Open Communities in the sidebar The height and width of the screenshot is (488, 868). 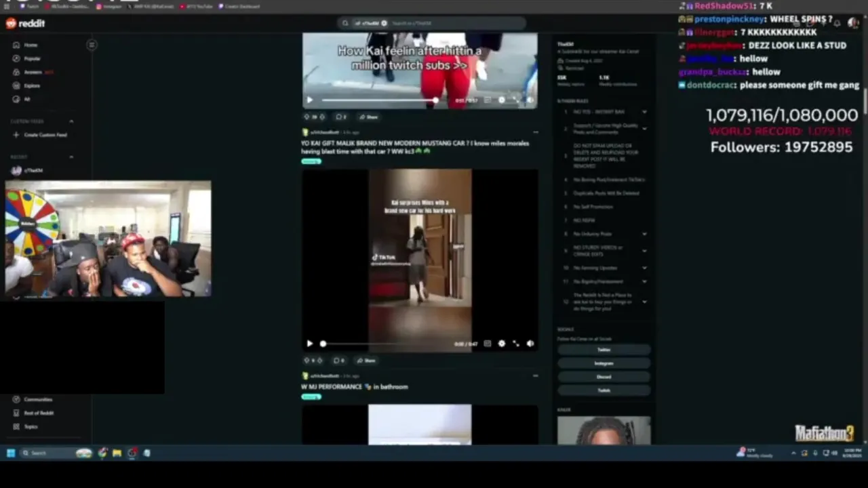[x=33, y=399]
